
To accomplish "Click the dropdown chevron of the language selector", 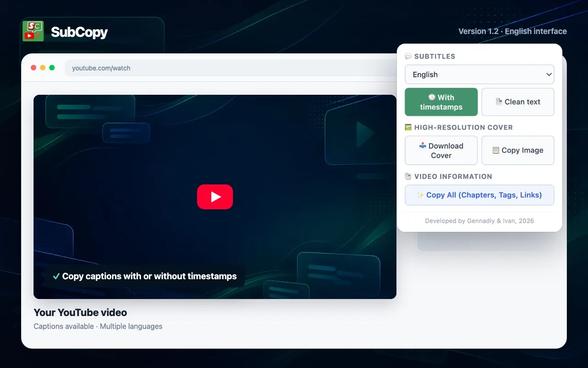I will coord(548,75).
